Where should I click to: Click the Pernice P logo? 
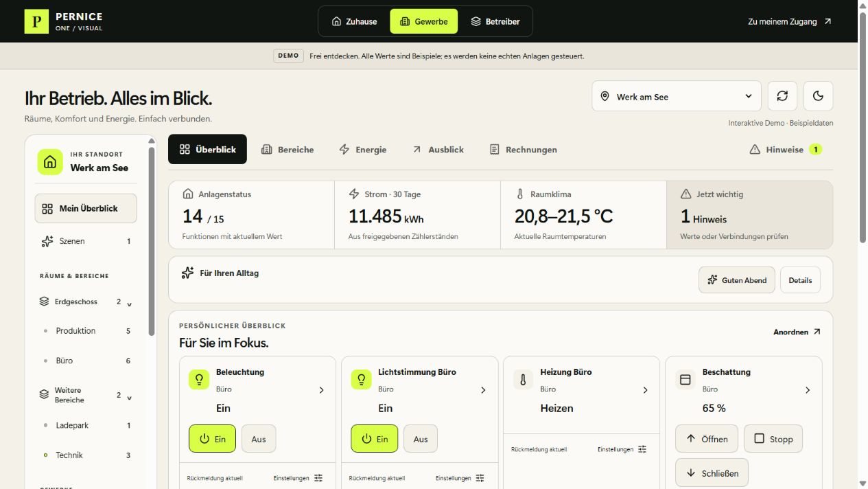click(x=36, y=21)
